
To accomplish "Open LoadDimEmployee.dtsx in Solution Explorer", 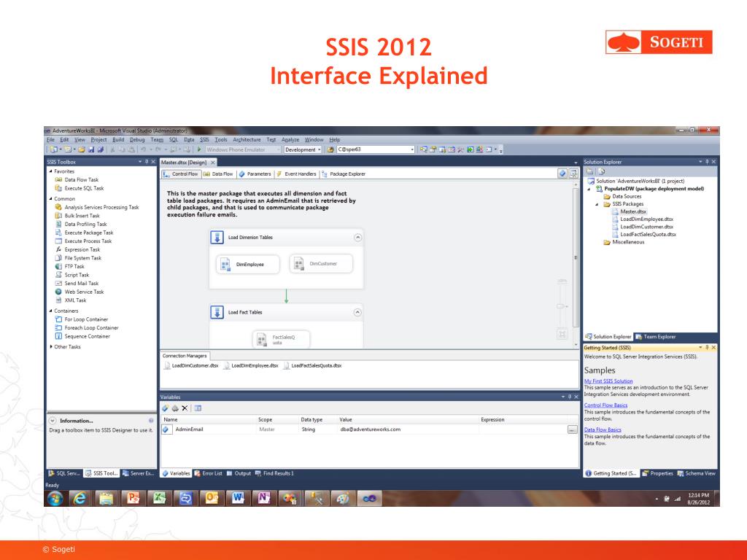I will (643, 219).
